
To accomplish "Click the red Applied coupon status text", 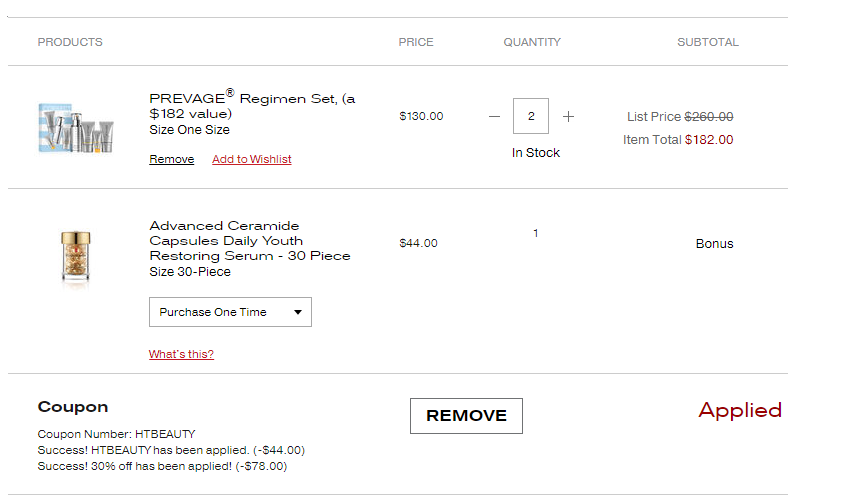I will [x=740, y=410].
